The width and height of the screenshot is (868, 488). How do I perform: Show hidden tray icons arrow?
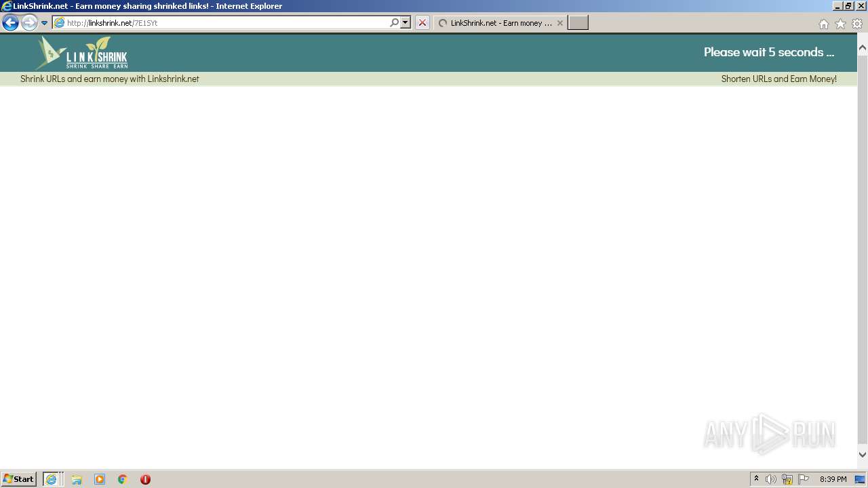point(756,479)
